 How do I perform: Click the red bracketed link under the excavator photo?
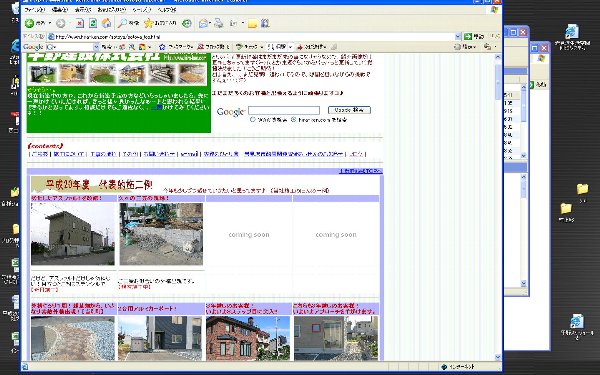point(134,286)
